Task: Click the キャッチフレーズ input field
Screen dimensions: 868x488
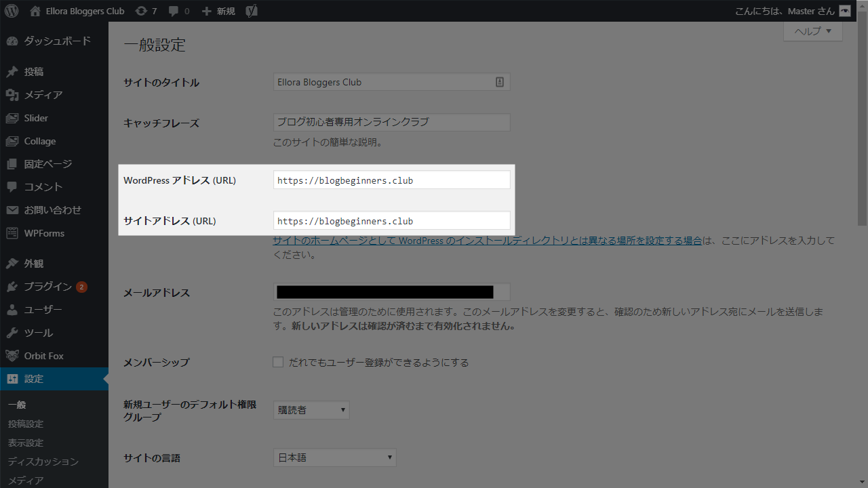Action: (x=391, y=123)
